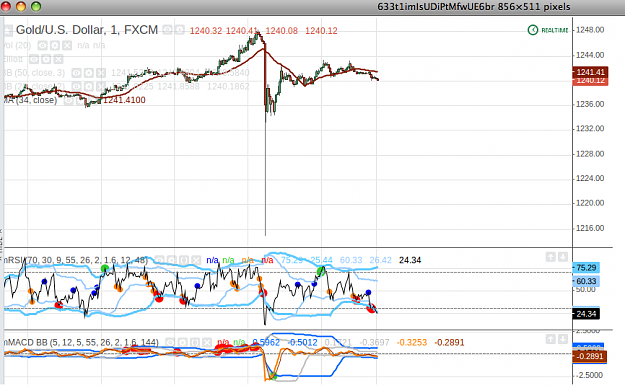Viewport: 625px width, 388px height.
Task: Toggle visibility of the Gold/U.S. Dollar series
Action: (167, 30)
